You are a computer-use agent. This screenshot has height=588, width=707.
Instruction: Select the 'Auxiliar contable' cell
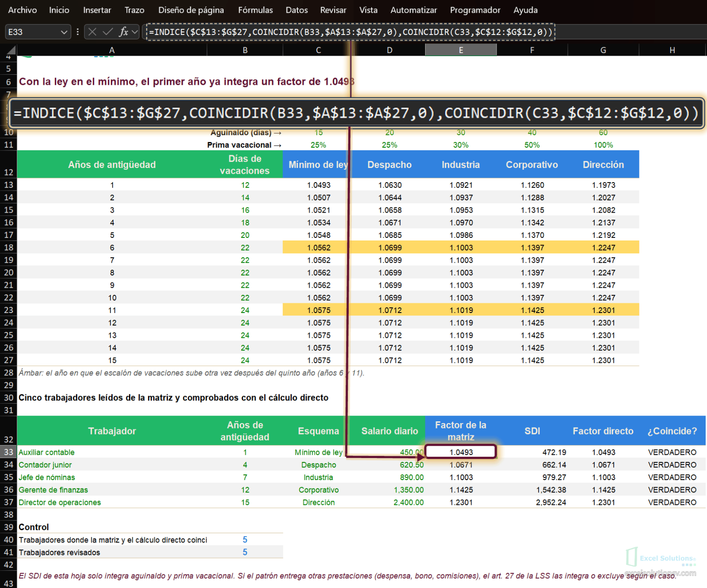pos(112,452)
